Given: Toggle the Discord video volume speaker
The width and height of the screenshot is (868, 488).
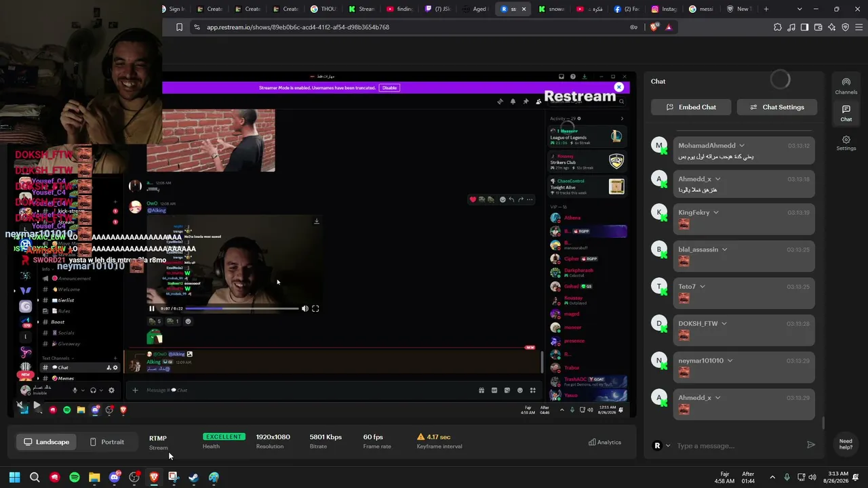Looking at the screenshot, I should 305,308.
